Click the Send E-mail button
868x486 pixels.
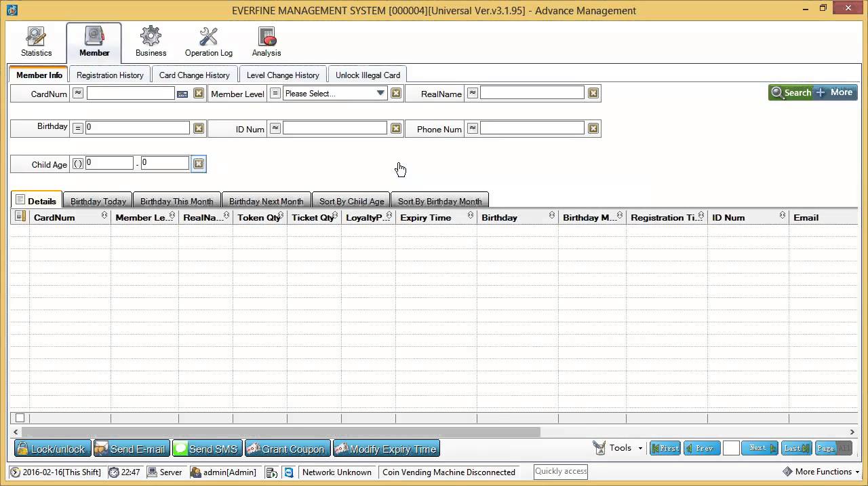coord(131,449)
